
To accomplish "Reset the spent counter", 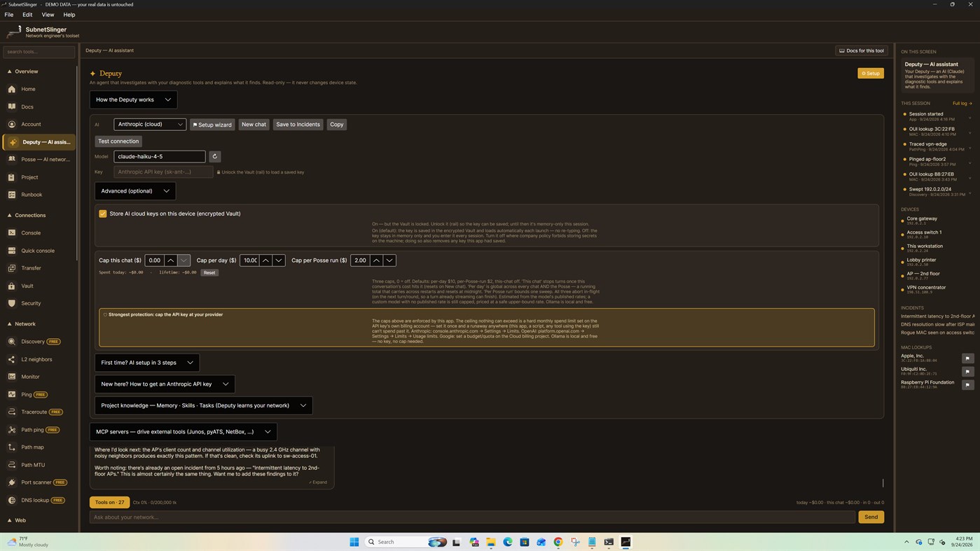I will pos(209,272).
